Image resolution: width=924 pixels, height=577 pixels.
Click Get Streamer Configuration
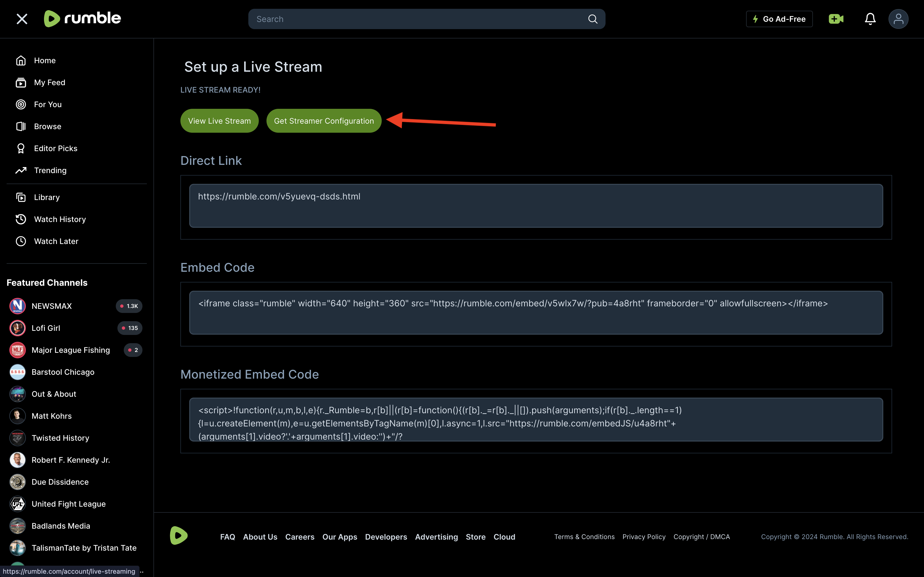tap(323, 121)
